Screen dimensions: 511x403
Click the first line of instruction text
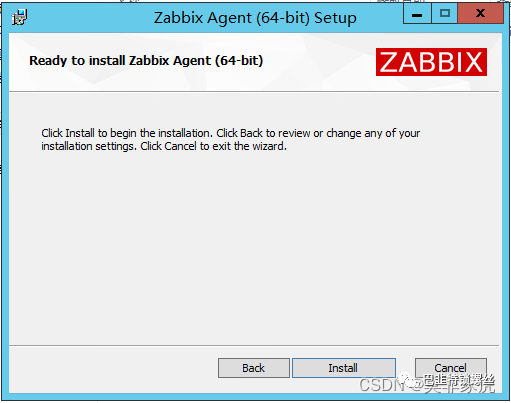pyautogui.click(x=230, y=133)
